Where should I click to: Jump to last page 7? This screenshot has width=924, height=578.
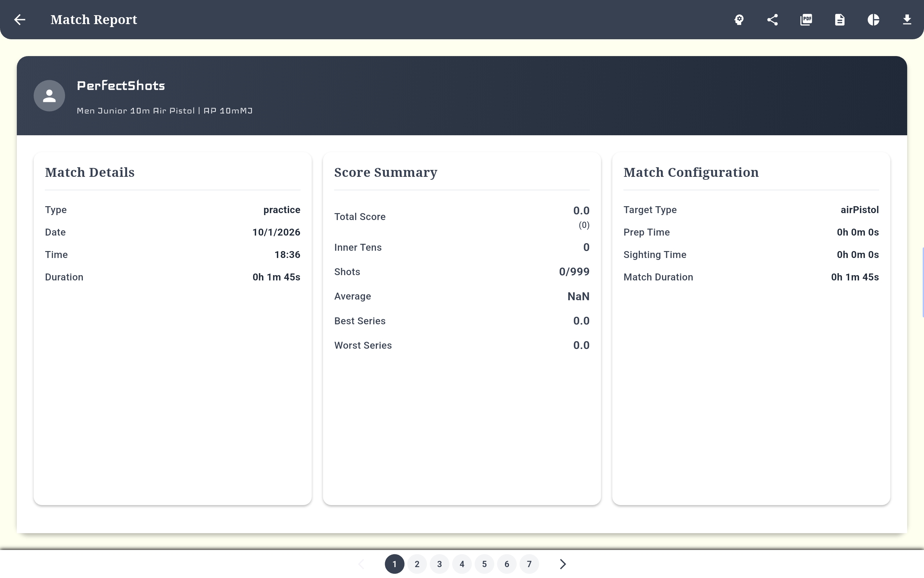click(529, 564)
